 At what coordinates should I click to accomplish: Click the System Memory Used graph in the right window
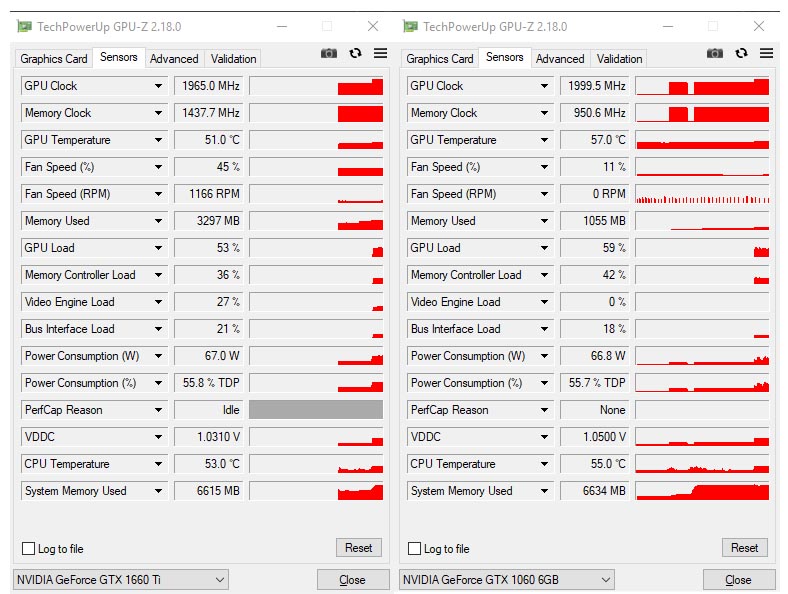702,491
